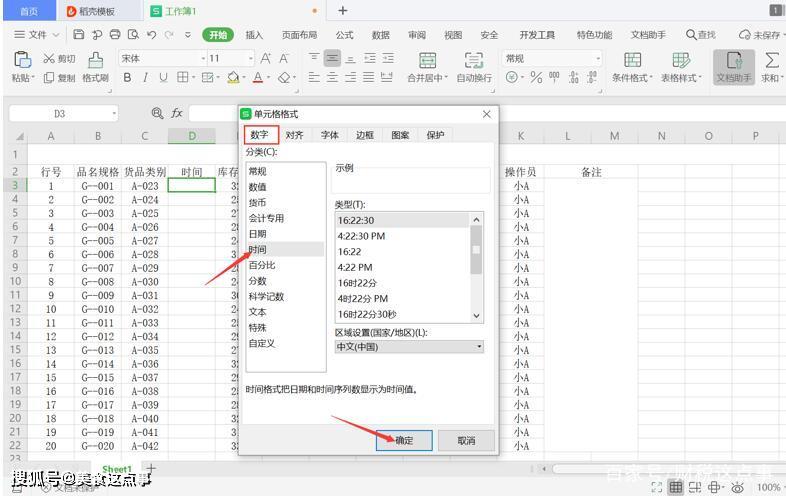This screenshot has width=786, height=496.
Task: Click the Copy (复制) icon
Action: pyautogui.click(x=49, y=78)
